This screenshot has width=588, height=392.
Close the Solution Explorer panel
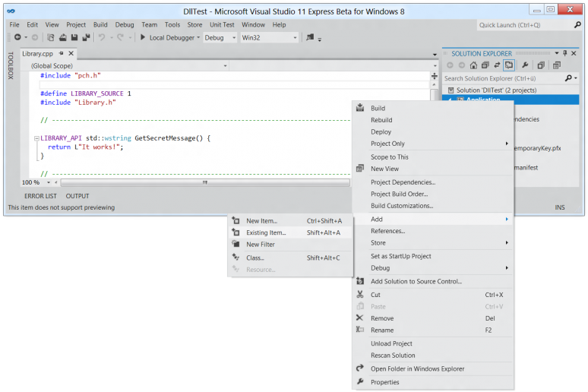pyautogui.click(x=574, y=53)
